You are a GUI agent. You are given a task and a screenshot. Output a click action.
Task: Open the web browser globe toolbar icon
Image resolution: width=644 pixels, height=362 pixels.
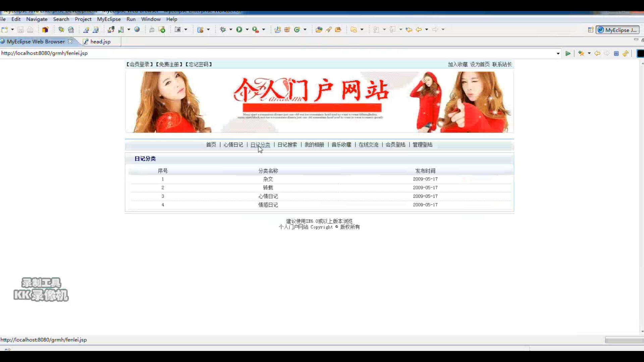tap(137, 29)
